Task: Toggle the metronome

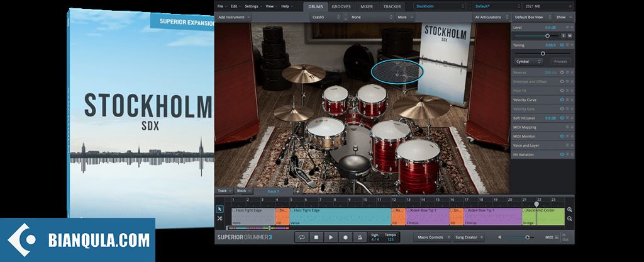Action: (x=359, y=237)
